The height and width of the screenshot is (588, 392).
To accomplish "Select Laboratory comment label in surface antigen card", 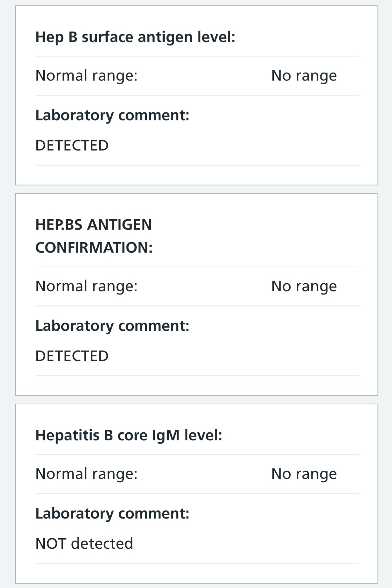I will (112, 115).
